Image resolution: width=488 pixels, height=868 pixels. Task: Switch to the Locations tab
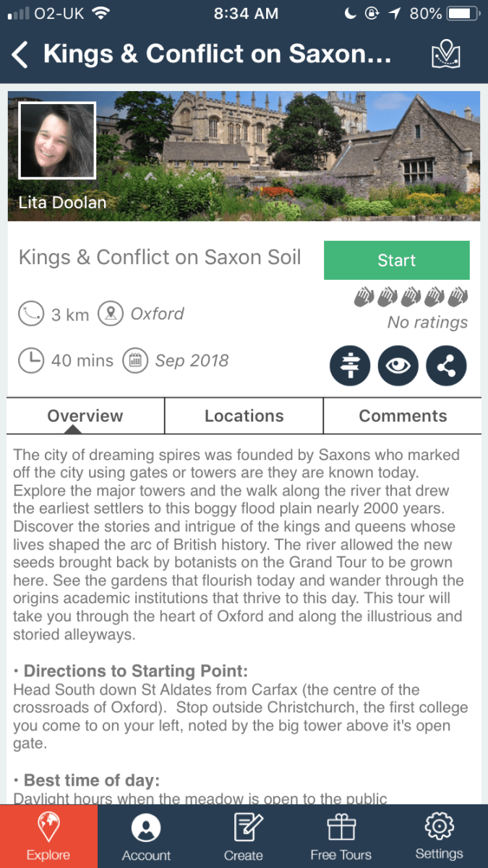pyautogui.click(x=244, y=416)
